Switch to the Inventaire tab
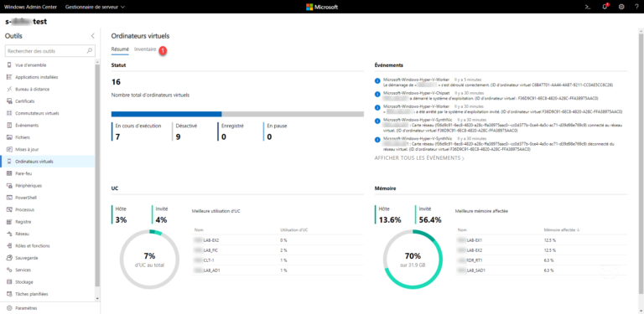The height and width of the screenshot is (314, 644). click(145, 49)
